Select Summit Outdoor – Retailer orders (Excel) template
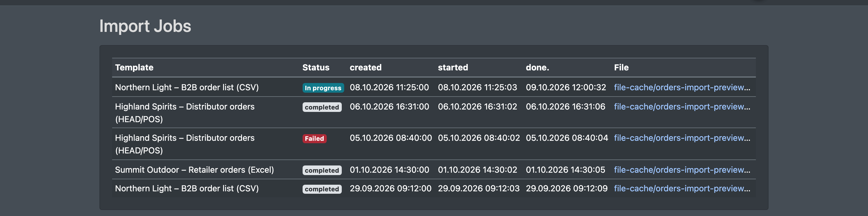Image resolution: width=868 pixels, height=216 pixels. pos(194,170)
